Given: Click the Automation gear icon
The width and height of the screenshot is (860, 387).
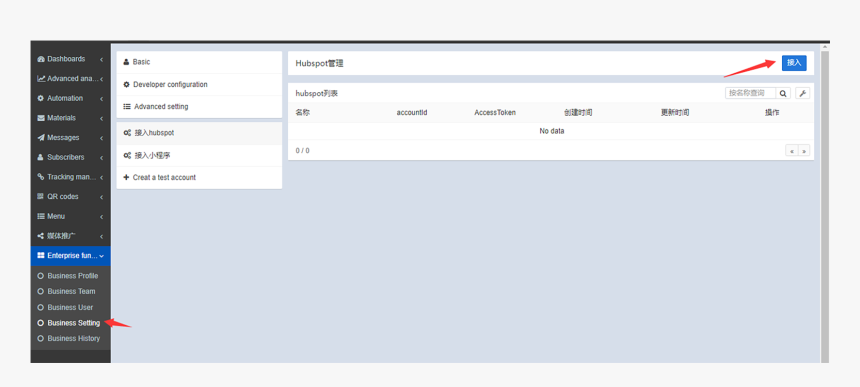Looking at the screenshot, I should (x=41, y=99).
